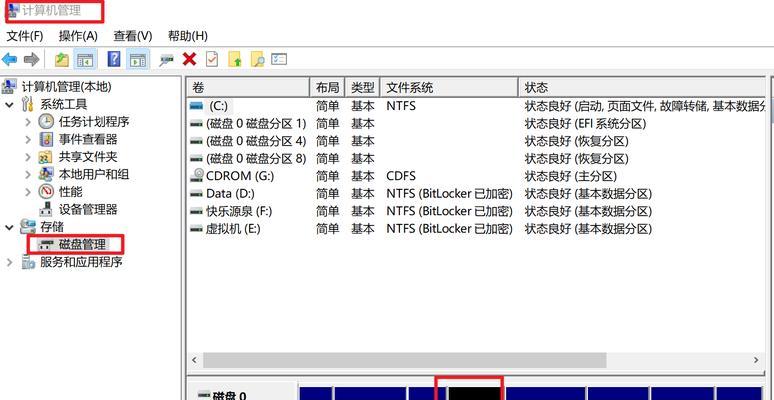Click the Properties checkmark page icon

point(212,60)
